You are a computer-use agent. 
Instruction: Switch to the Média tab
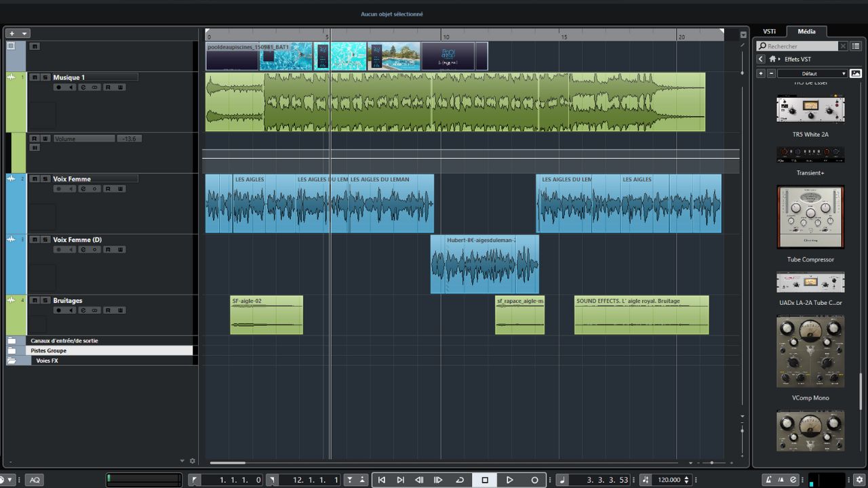coord(806,31)
